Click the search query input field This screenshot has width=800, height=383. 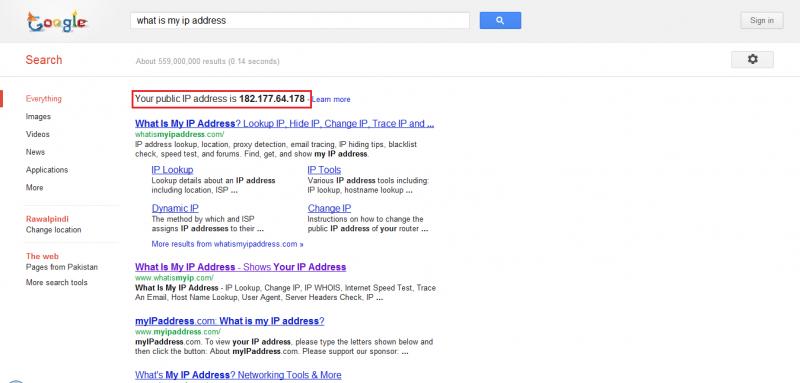pyautogui.click(x=300, y=20)
